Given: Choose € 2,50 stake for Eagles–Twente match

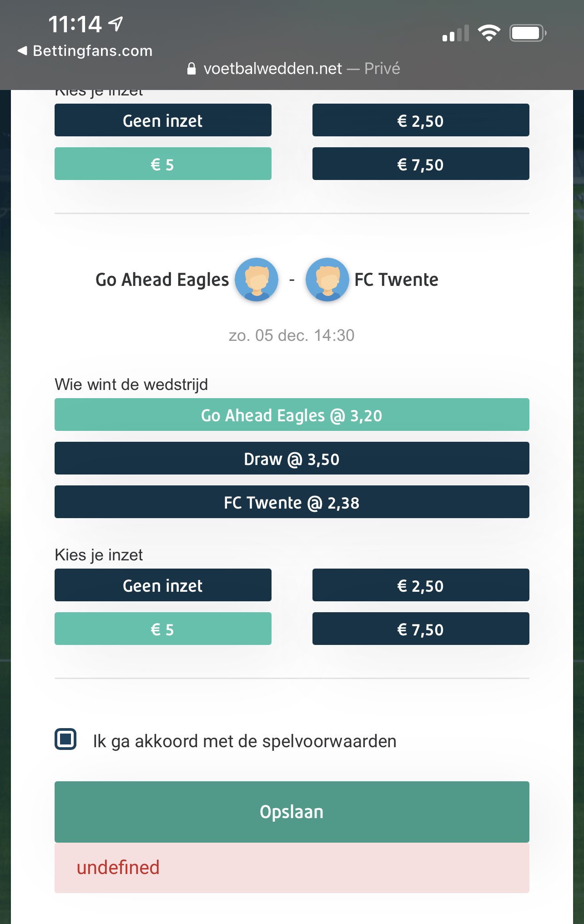Looking at the screenshot, I should tap(421, 585).
